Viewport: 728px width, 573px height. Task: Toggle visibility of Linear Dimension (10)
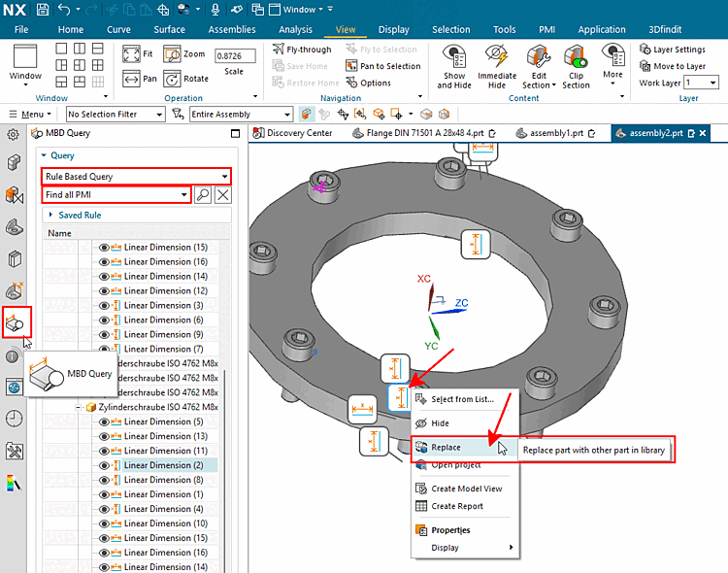[x=104, y=523]
